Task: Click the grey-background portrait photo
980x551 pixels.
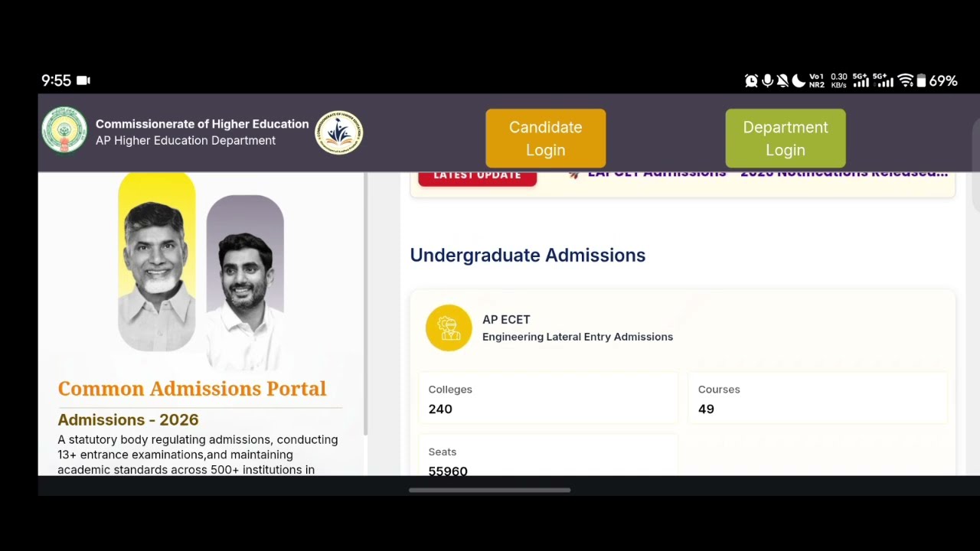Action: (x=245, y=282)
